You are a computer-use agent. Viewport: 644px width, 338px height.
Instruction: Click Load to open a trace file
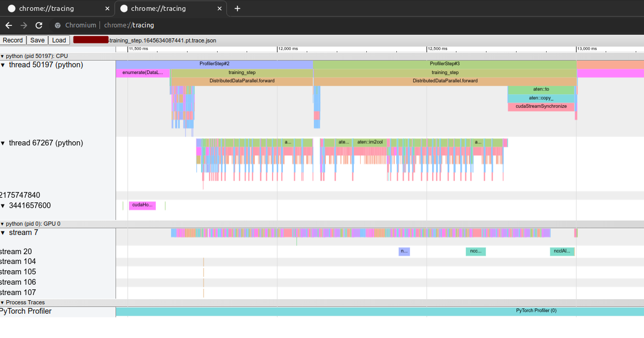pyautogui.click(x=59, y=40)
